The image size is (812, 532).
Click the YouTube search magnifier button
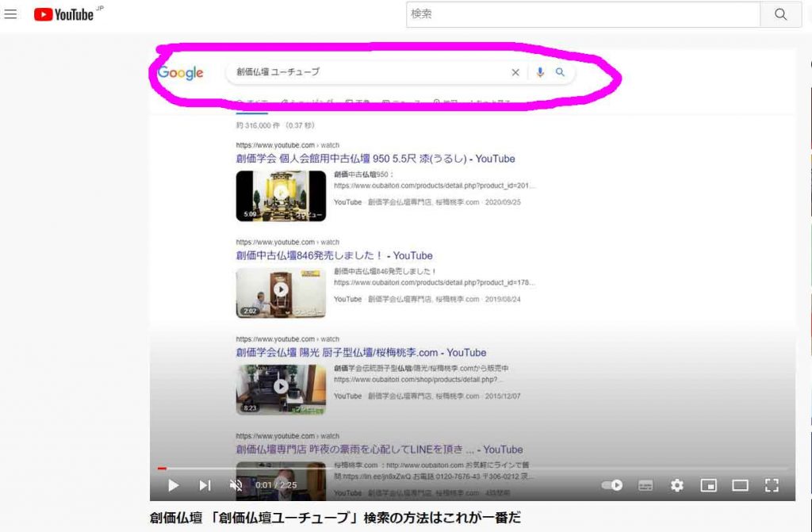pyautogui.click(x=780, y=14)
